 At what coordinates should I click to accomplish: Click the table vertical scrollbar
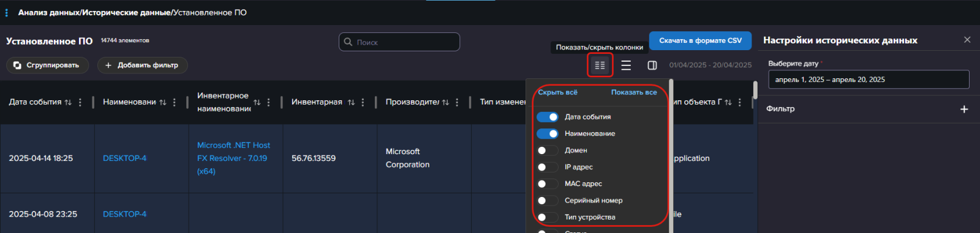tap(755, 91)
